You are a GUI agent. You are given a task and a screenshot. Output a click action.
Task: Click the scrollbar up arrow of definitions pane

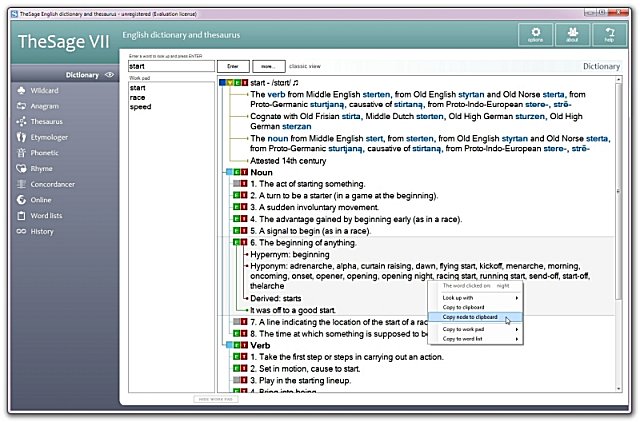click(x=618, y=80)
